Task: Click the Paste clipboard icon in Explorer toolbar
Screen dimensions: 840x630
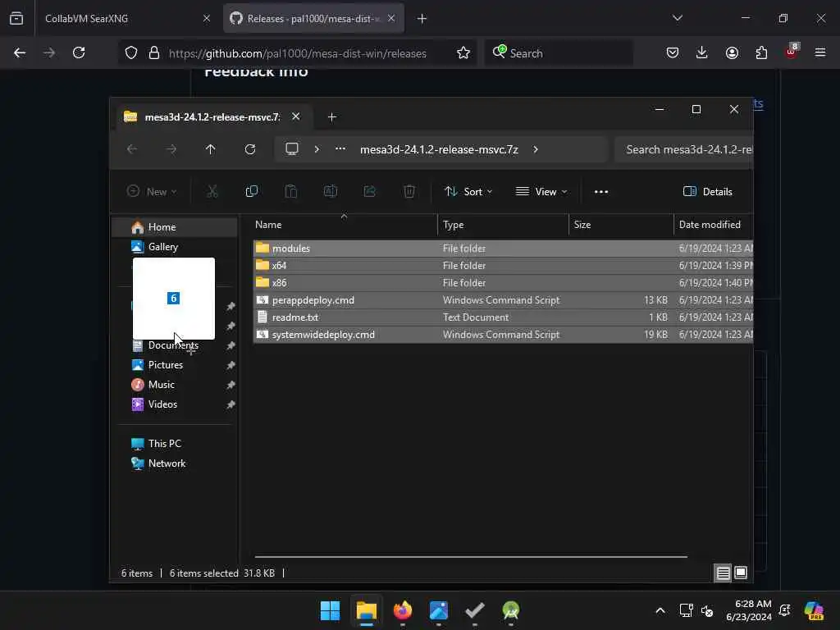Action: pyautogui.click(x=291, y=191)
